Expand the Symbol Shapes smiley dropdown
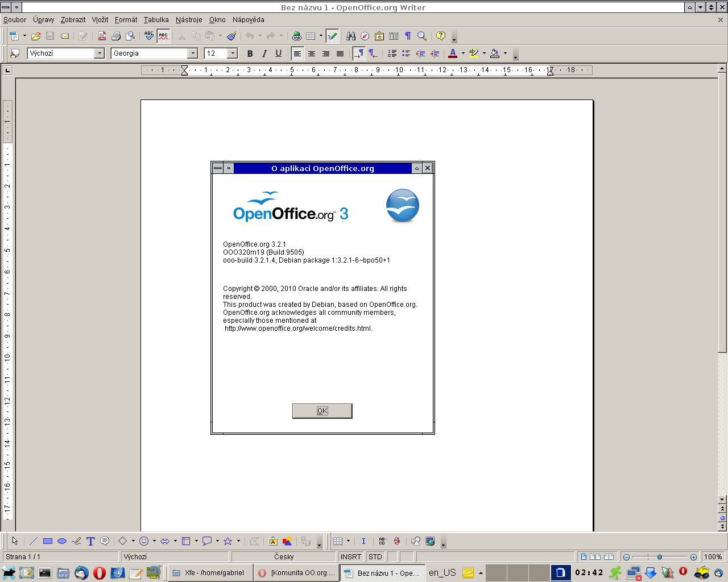Image resolution: width=728 pixels, height=582 pixels. [154, 541]
